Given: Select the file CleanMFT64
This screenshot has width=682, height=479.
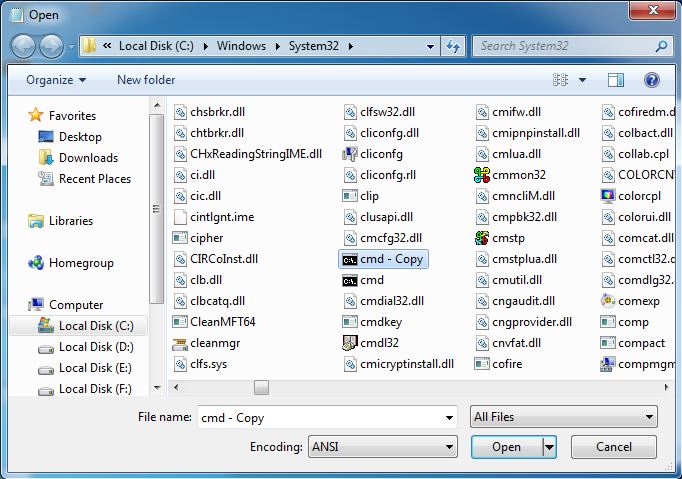Looking at the screenshot, I should (x=214, y=322).
